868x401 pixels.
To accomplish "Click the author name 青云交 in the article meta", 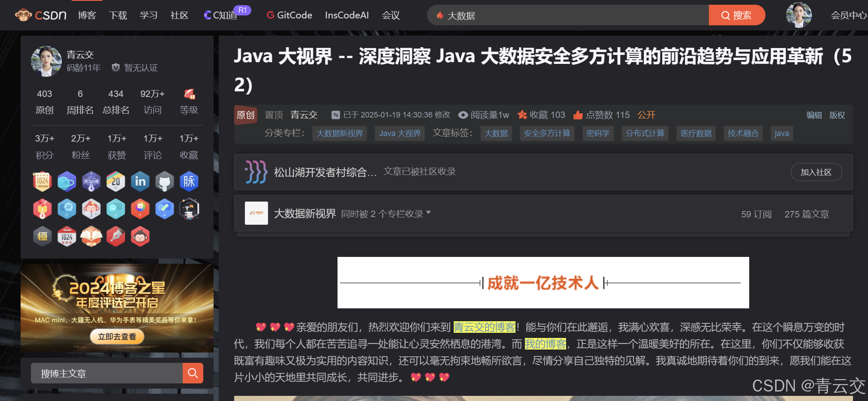I will (x=304, y=115).
